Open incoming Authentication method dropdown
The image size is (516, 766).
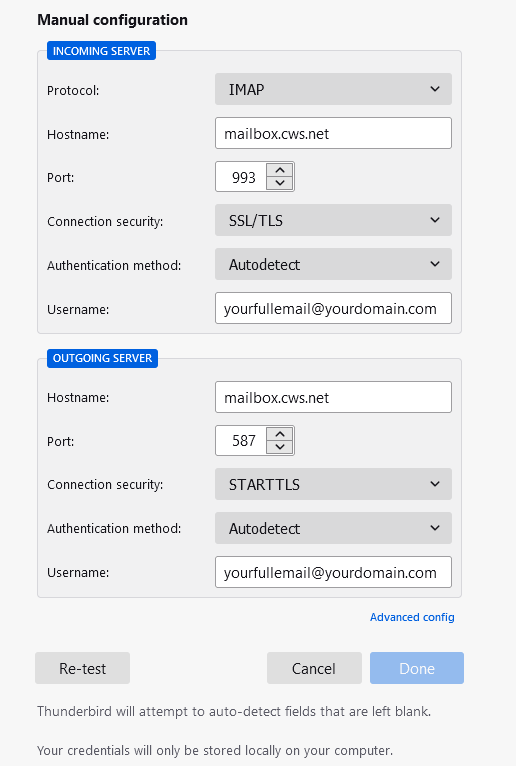(x=333, y=264)
